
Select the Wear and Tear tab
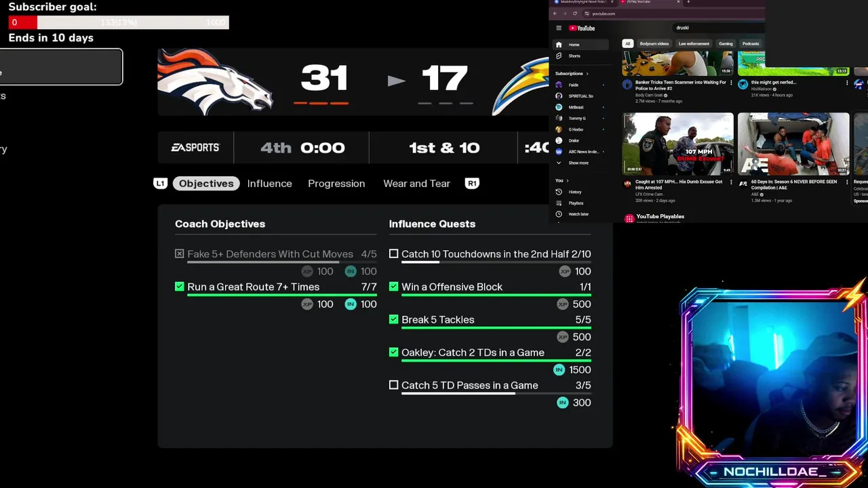point(416,184)
